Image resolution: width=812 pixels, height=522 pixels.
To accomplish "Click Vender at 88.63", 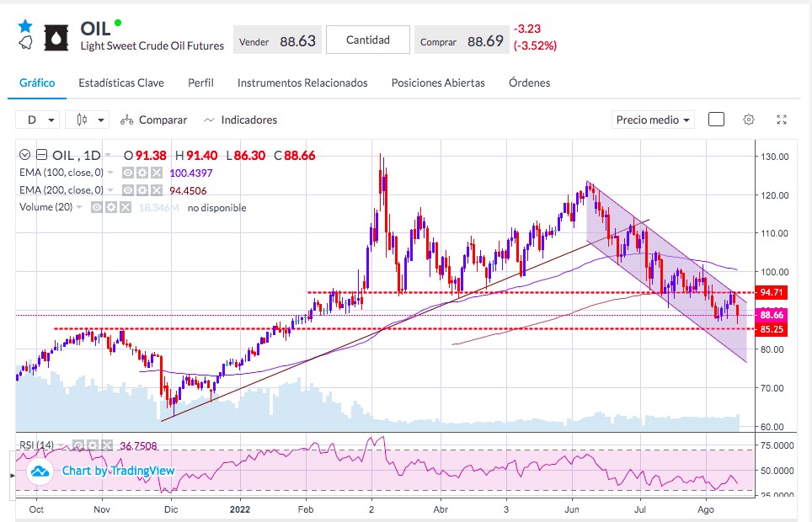I will tap(278, 40).
